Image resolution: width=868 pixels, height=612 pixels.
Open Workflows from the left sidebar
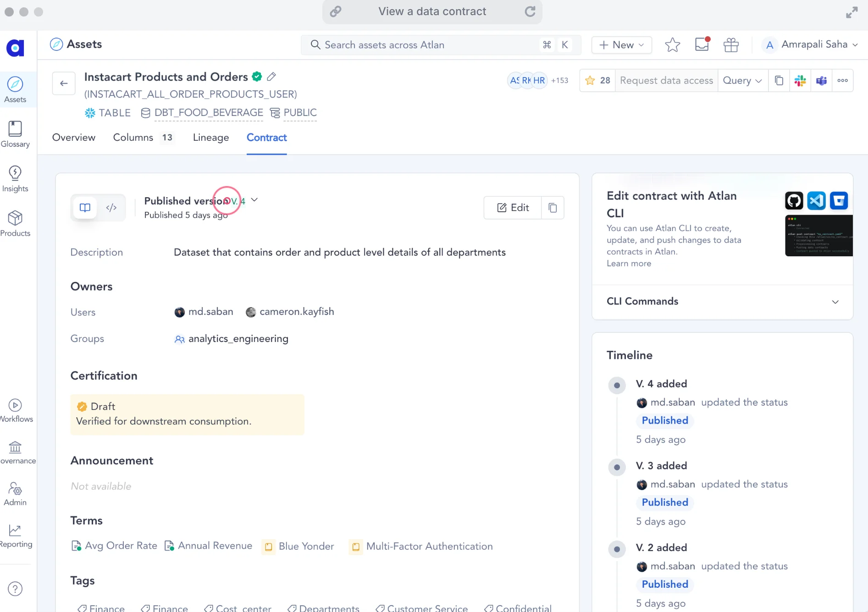(15, 409)
